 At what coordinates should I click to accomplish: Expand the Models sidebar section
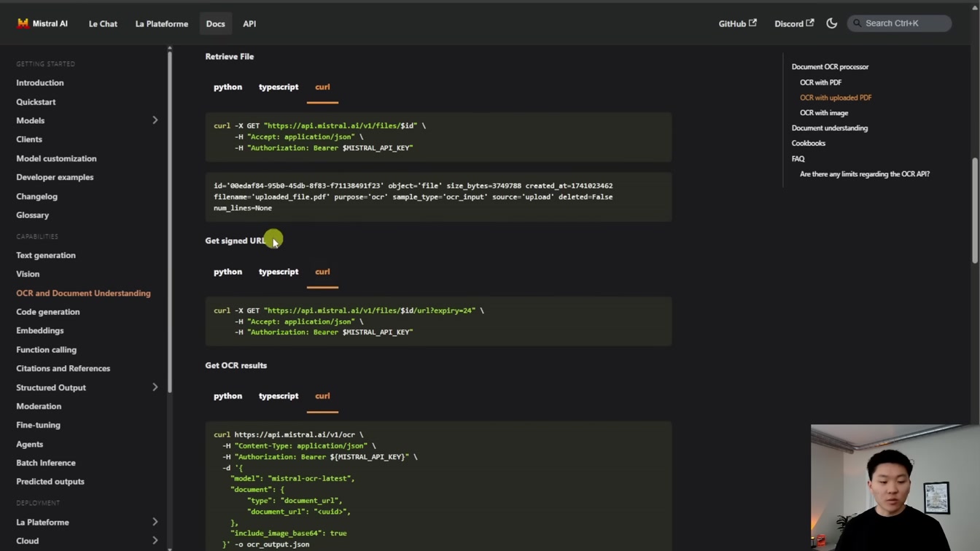pyautogui.click(x=155, y=120)
